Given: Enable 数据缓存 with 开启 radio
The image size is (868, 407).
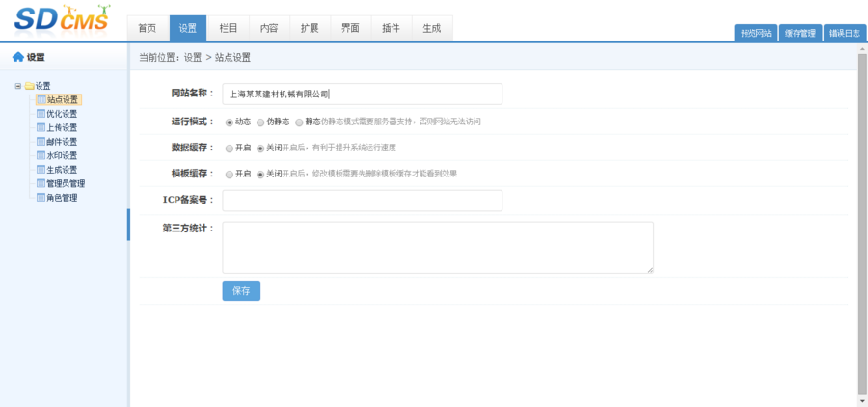Looking at the screenshot, I should pos(230,149).
